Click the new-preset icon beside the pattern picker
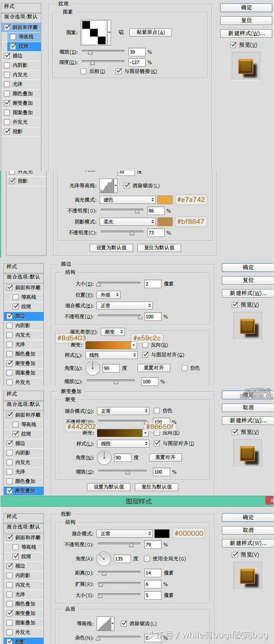The height and width of the screenshot is (644, 274). [121, 32]
